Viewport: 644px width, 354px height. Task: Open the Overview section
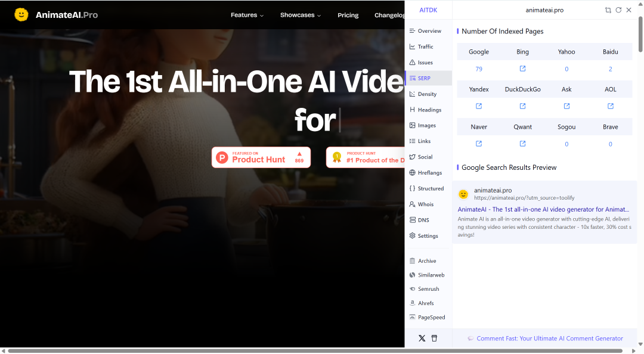pyautogui.click(x=428, y=31)
